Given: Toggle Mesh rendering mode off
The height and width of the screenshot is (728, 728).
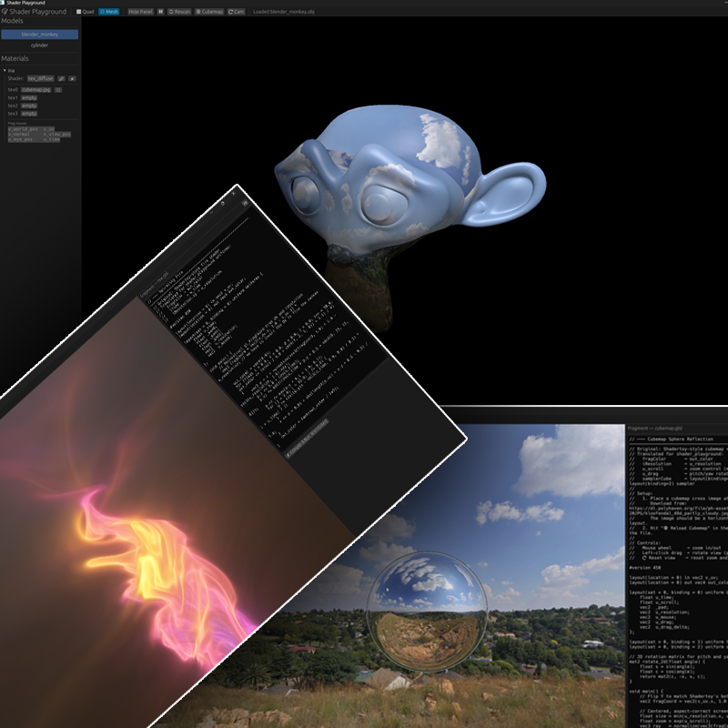Looking at the screenshot, I should pos(109,12).
